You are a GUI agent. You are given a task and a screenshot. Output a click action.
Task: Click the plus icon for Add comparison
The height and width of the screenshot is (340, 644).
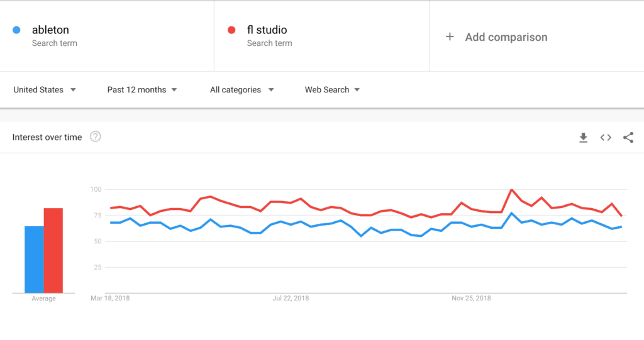point(450,37)
